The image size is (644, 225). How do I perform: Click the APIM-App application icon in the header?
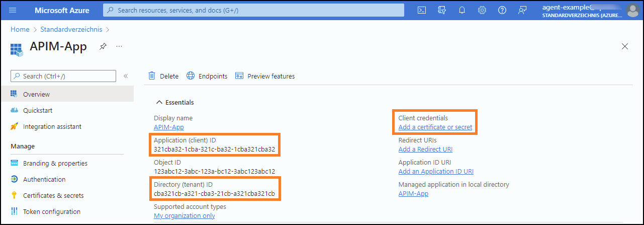[17, 49]
